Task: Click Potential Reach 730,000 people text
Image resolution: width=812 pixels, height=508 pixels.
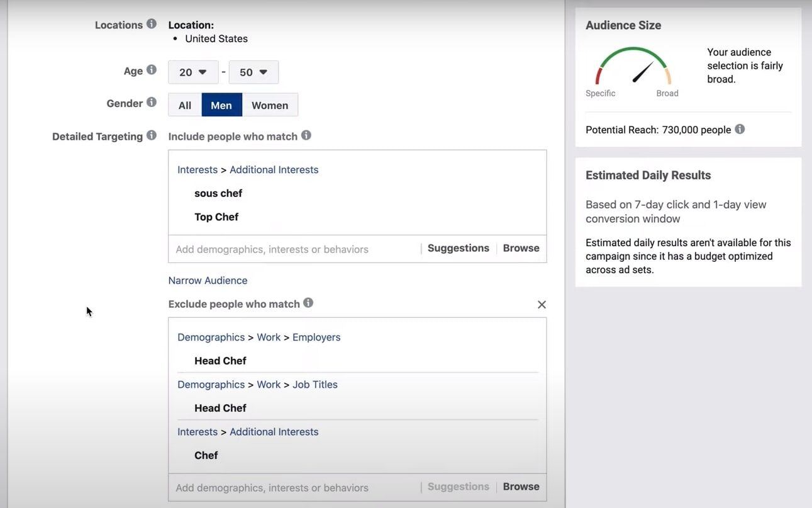Action: [x=659, y=130]
